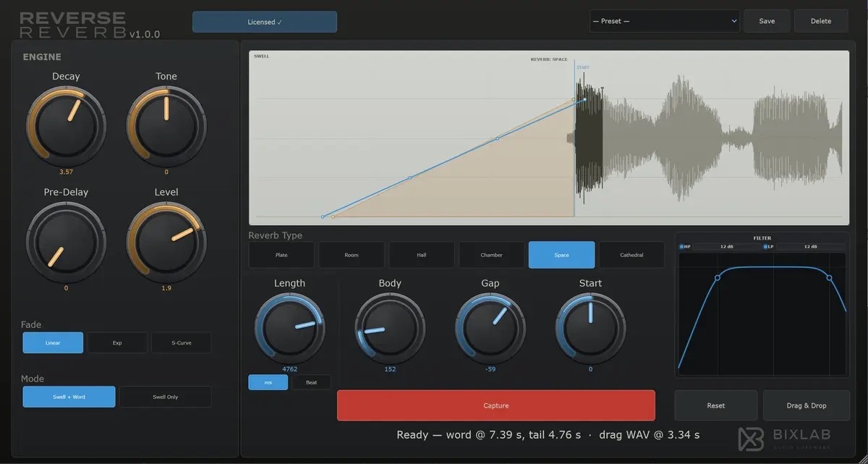Image resolution: width=868 pixels, height=464 pixels.
Task: Click the Body knob
Action: [x=390, y=328]
